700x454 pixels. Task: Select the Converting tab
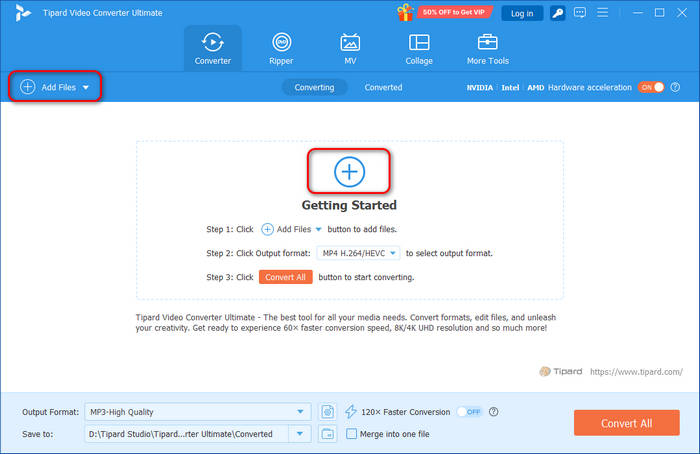[x=314, y=87]
